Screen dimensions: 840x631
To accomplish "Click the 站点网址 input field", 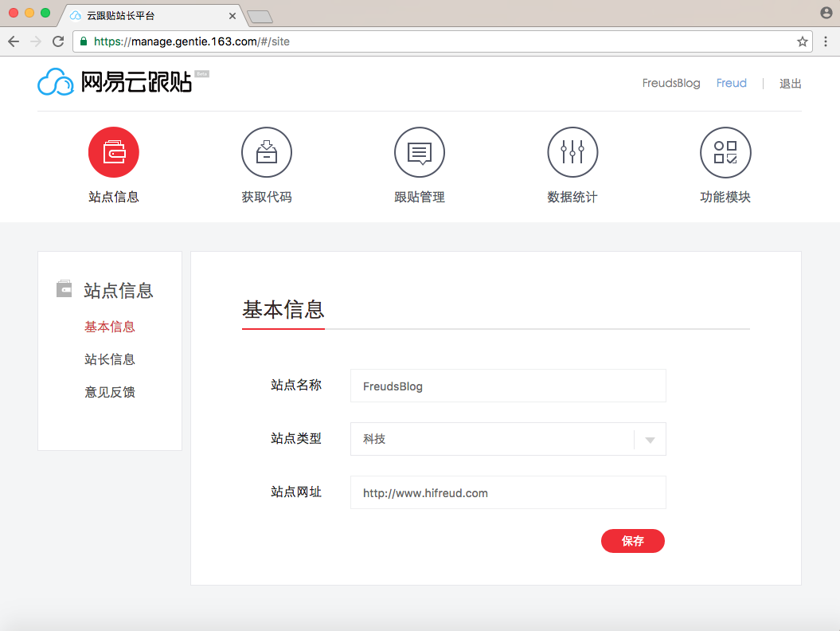I will coord(508,493).
